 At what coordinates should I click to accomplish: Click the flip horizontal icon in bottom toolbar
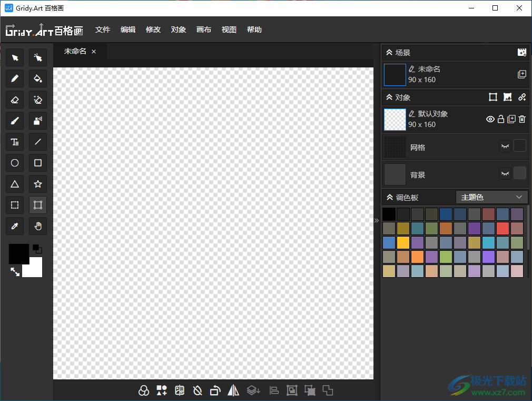233,390
